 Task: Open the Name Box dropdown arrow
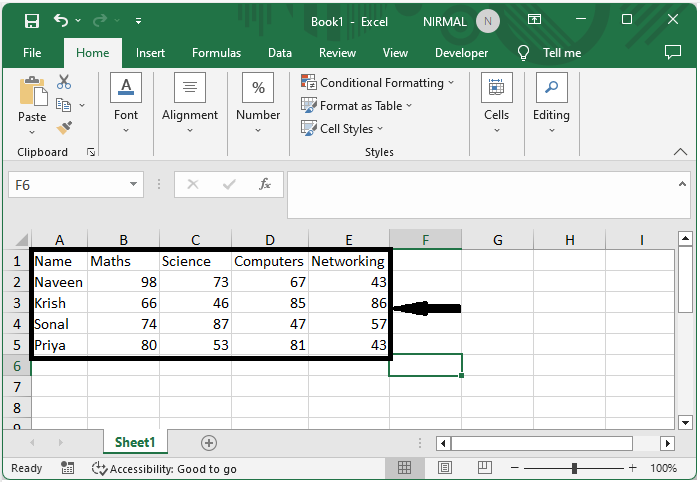pos(135,185)
